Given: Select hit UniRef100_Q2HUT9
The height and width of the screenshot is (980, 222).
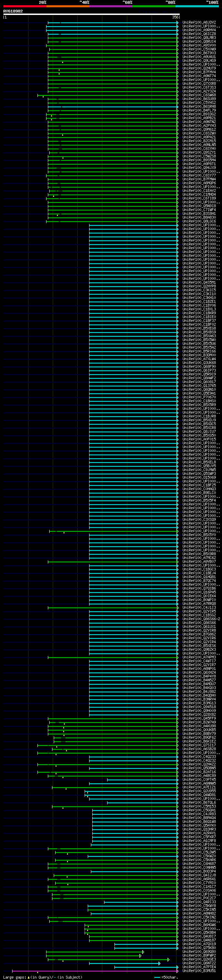Looking at the screenshot, I should click(x=199, y=68).
